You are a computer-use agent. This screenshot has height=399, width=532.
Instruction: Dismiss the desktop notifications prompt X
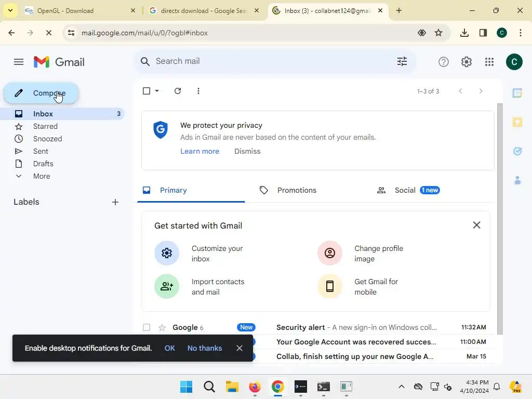[240, 348]
